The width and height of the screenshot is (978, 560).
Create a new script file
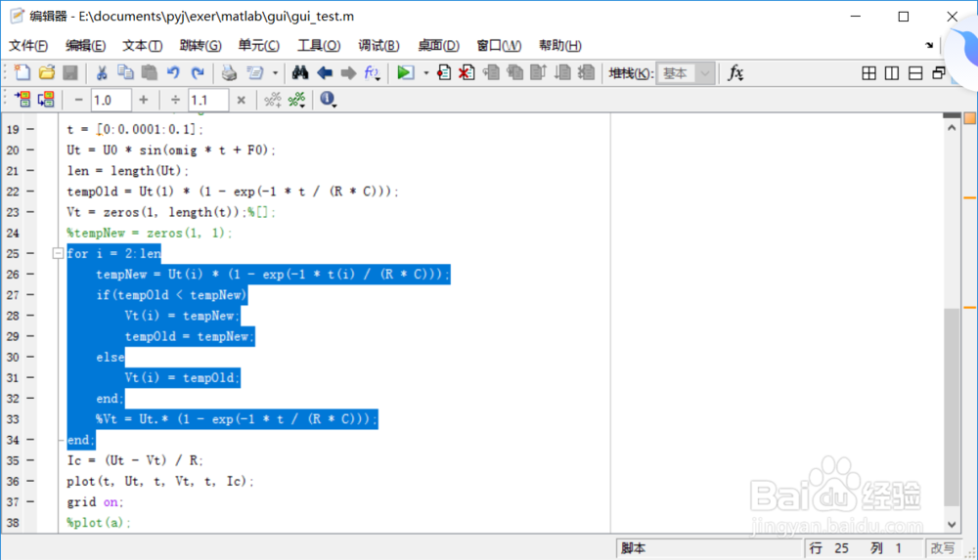click(22, 73)
